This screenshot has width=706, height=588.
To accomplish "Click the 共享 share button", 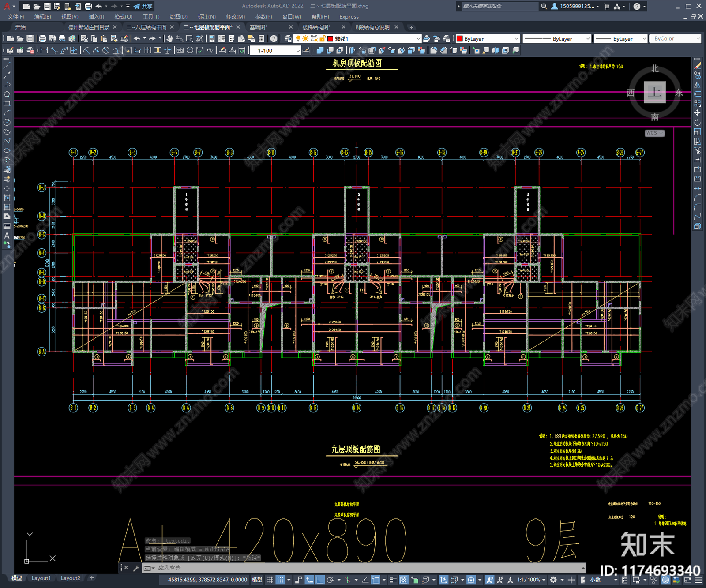I will tap(143, 6).
